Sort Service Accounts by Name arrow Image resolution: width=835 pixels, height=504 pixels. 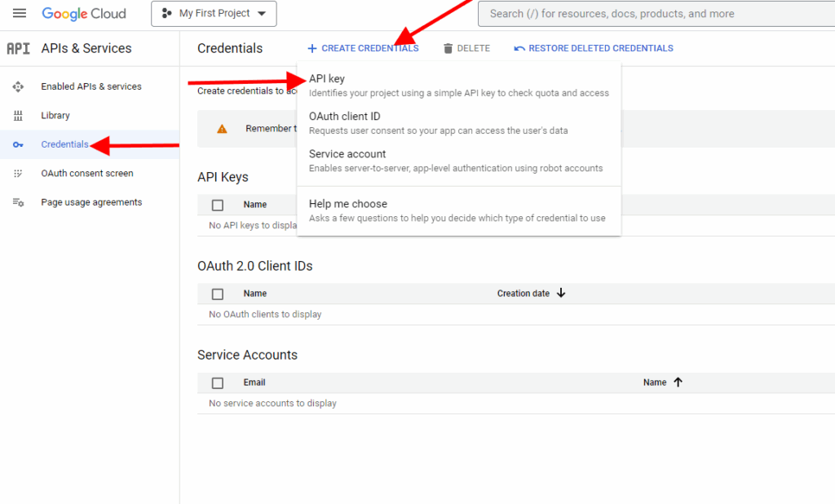tap(678, 382)
